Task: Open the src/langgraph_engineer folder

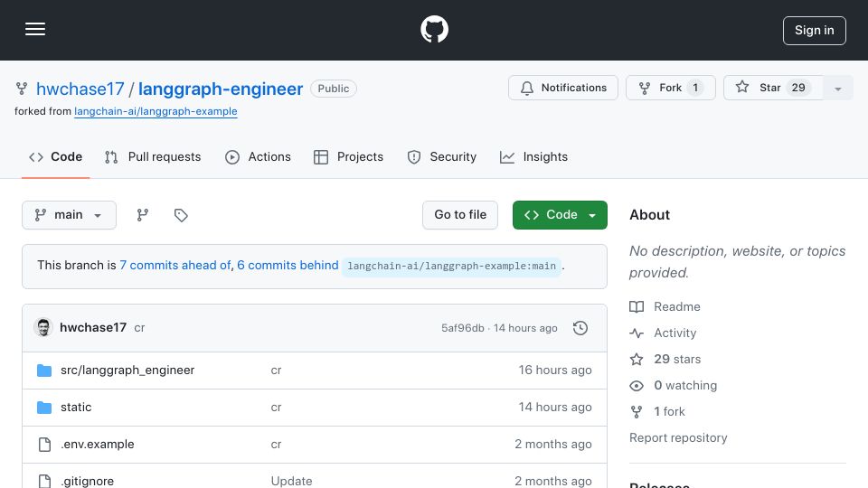Action: (x=127, y=371)
